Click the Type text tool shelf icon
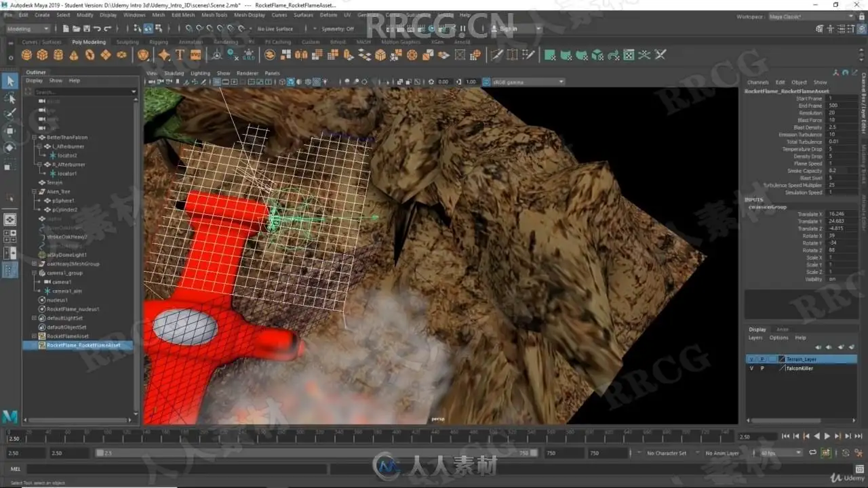Viewport: 868px width, 488px height. (180, 55)
